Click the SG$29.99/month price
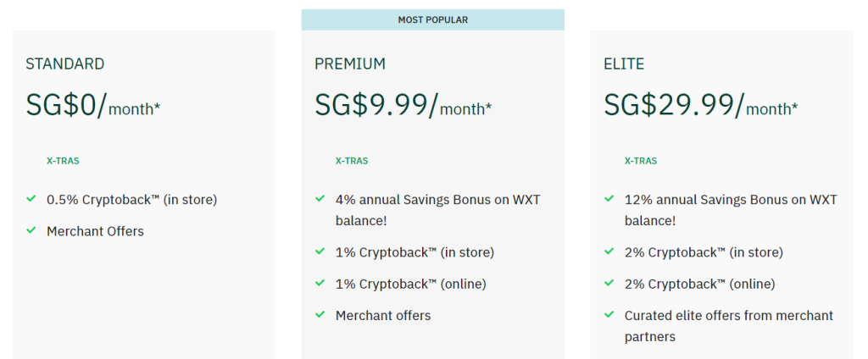The height and width of the screenshot is (359, 868). (701, 105)
